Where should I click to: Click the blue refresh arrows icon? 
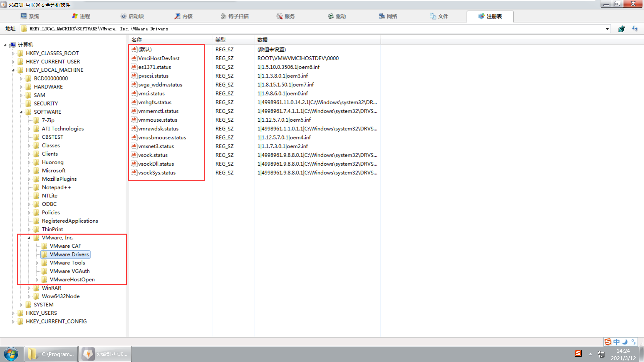[635, 29]
